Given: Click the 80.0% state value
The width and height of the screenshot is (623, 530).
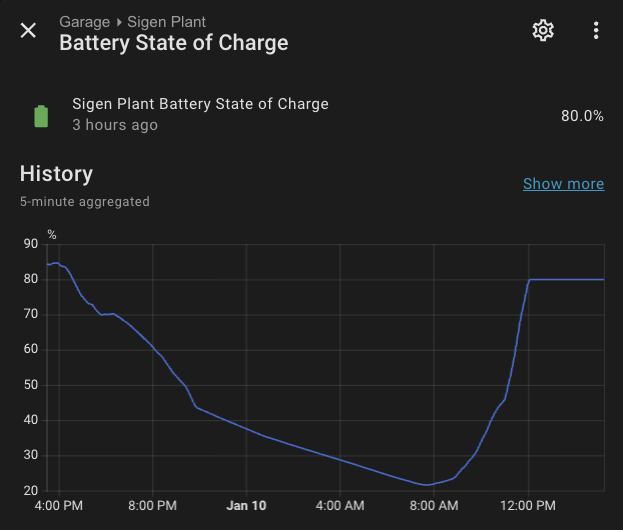Looking at the screenshot, I should 582,116.
